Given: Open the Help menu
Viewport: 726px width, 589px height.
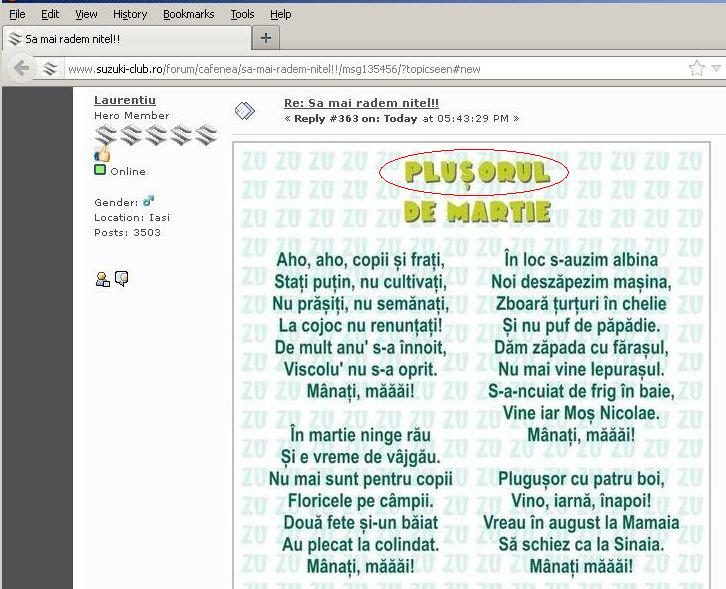Looking at the screenshot, I should [281, 14].
